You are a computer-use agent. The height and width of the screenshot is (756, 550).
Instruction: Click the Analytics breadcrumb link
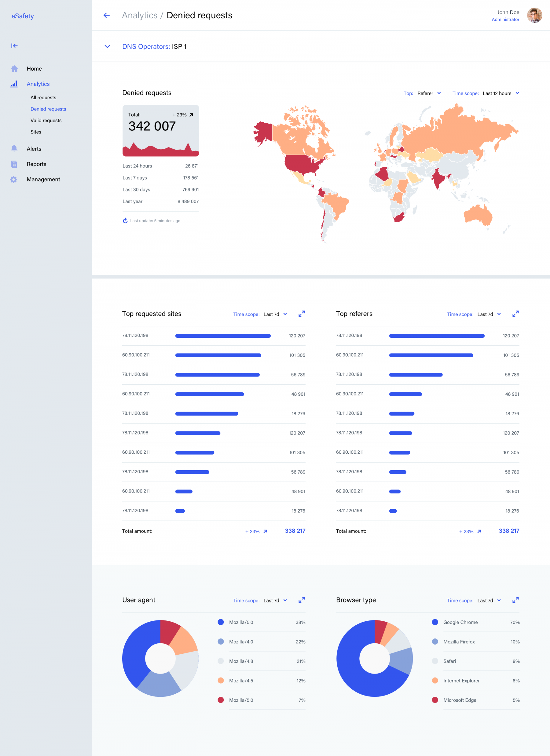tap(139, 15)
